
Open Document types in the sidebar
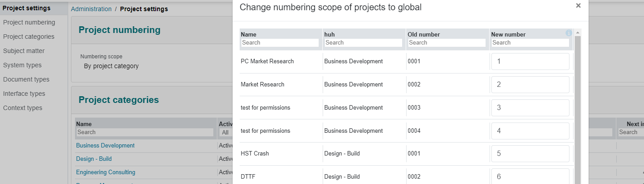[x=26, y=79]
